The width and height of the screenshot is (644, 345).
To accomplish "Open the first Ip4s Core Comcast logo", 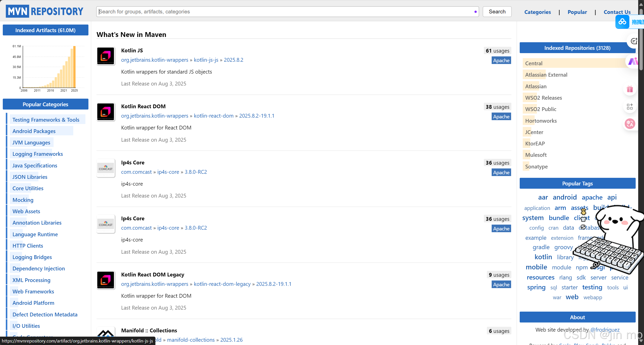I will (106, 168).
